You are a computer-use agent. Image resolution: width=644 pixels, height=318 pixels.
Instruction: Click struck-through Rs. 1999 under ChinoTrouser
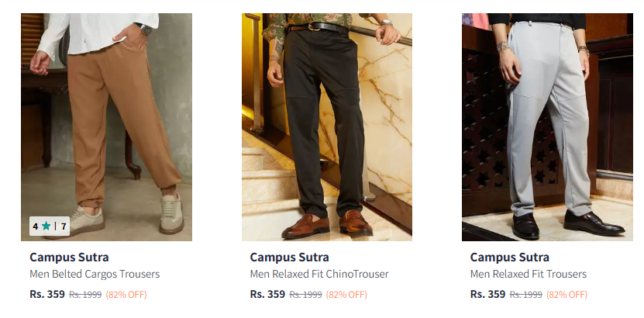[307, 295]
